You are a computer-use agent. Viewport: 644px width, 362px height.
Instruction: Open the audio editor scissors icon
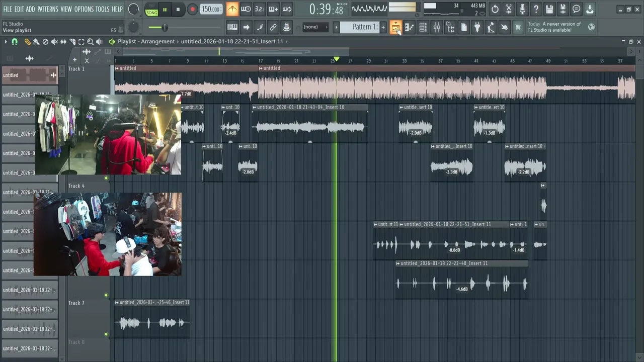click(x=509, y=9)
